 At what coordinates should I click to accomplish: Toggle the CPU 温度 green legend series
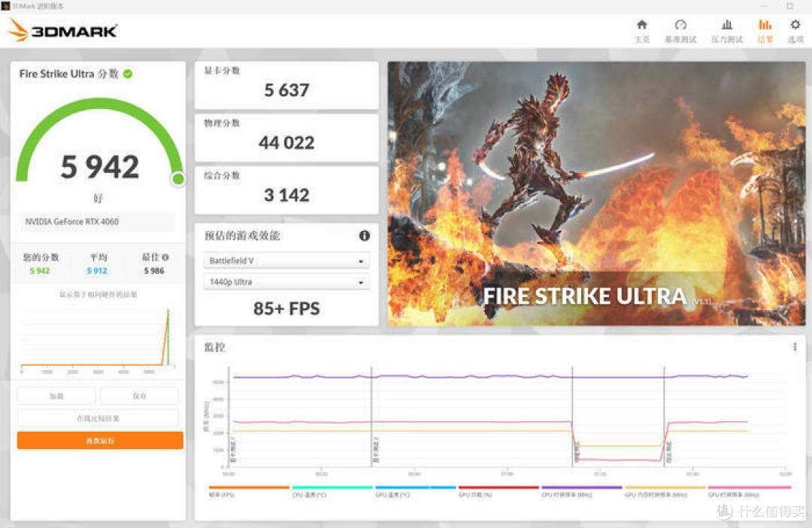pos(332,491)
